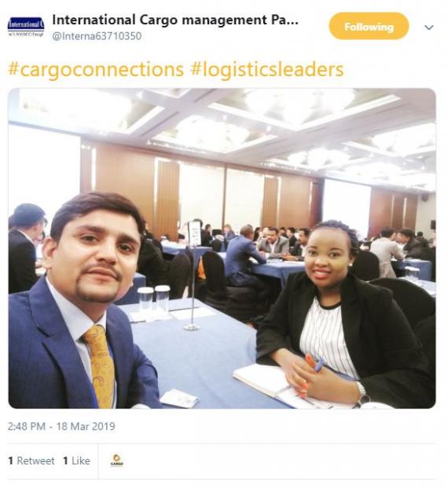Image resolution: width=448 pixels, height=488 pixels.
Task: Open the @Interna63710350 handle
Action: pos(97,36)
